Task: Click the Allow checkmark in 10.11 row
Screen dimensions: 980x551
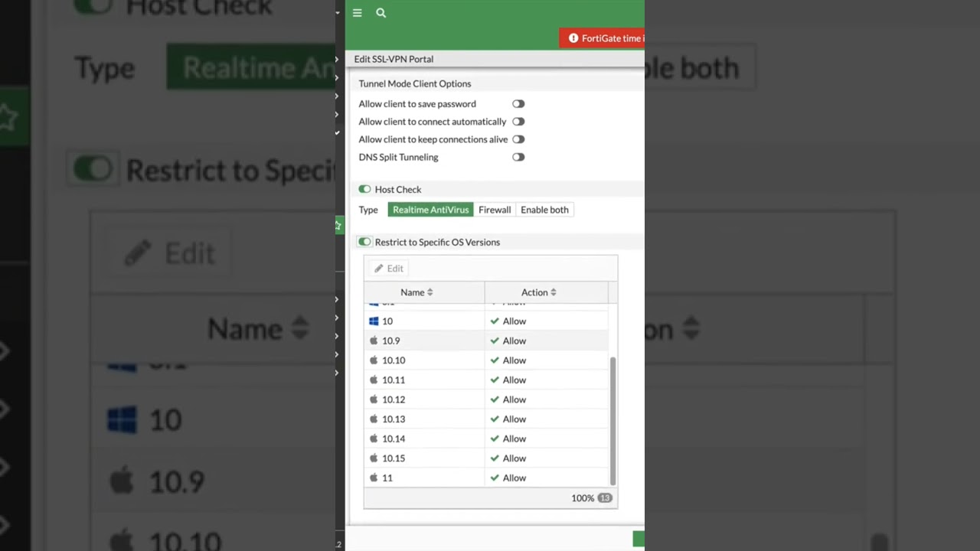Action: pos(495,380)
